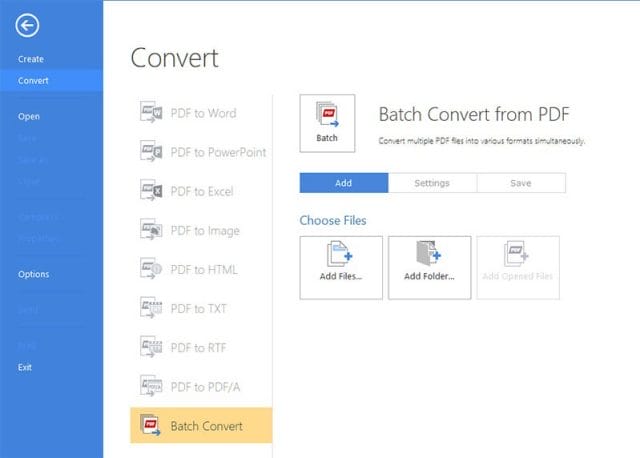Click the large Batch button

[327, 123]
